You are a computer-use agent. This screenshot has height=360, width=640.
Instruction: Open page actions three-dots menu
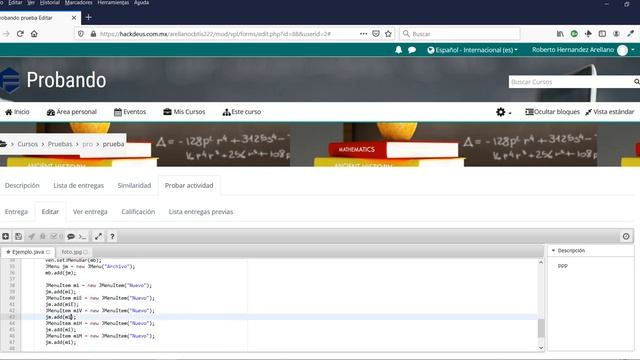[x=363, y=34]
